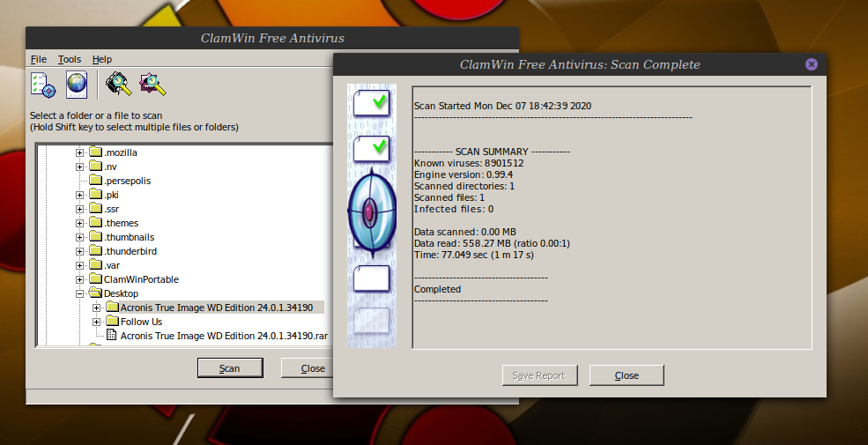Click the Scan button in main window
Screen dimensions: 868x445
point(230,368)
